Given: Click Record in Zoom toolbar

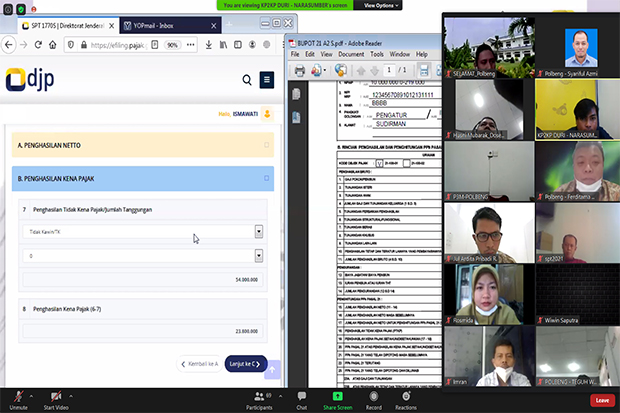Looking at the screenshot, I should [x=374, y=400].
